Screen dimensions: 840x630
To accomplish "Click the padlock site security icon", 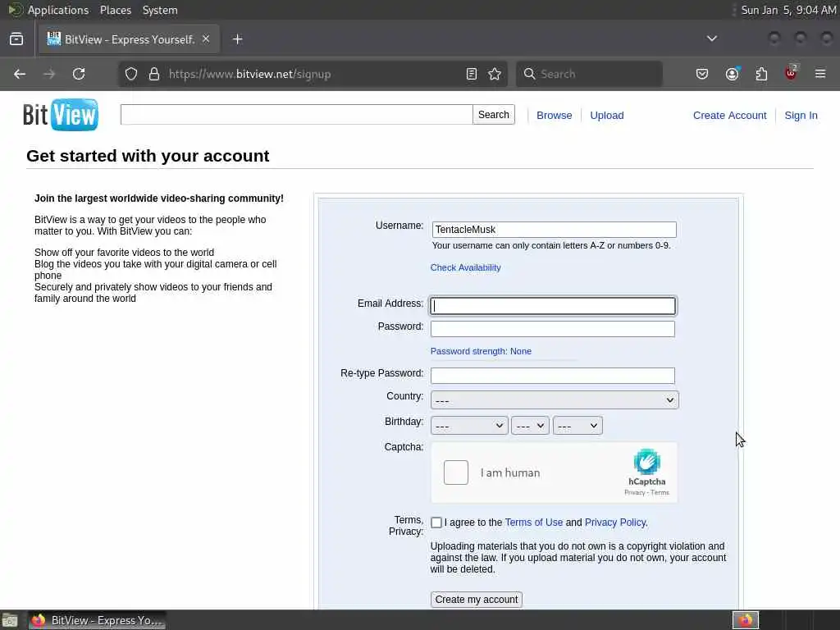I will pyautogui.click(x=154, y=74).
